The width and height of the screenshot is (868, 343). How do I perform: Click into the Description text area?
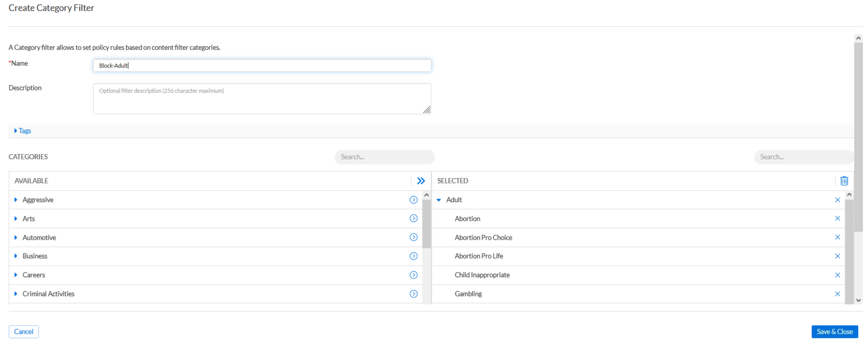pyautogui.click(x=262, y=99)
